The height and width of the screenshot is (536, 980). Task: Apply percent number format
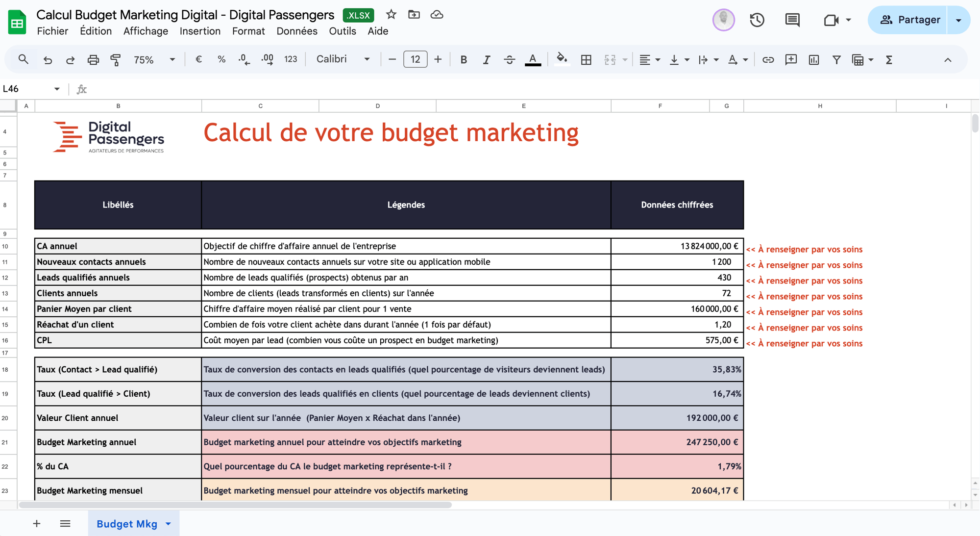tap(221, 59)
